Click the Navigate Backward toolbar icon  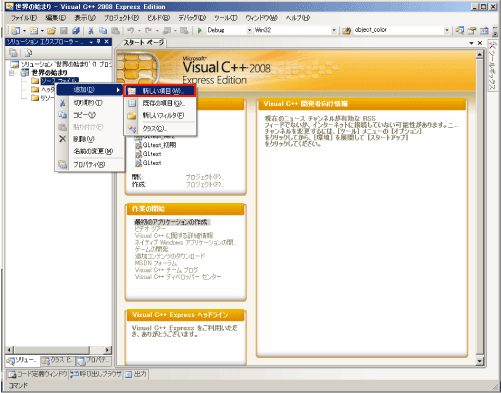pyautogui.click(x=166, y=30)
